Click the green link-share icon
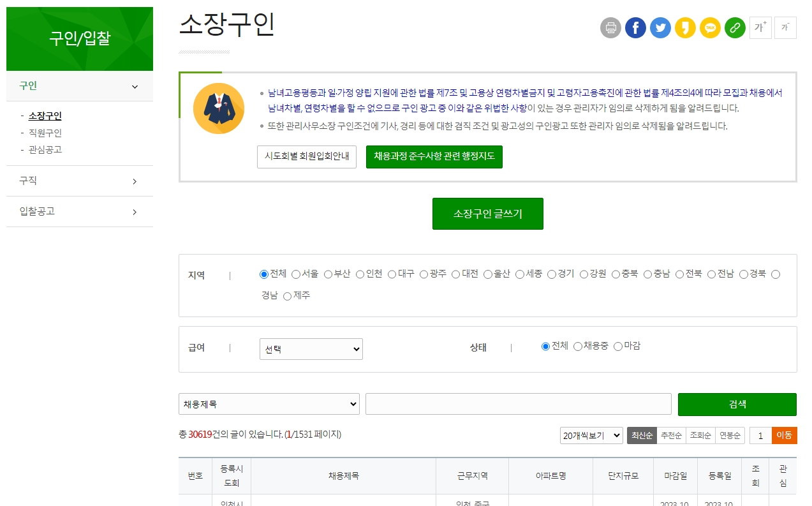812x506 pixels. pos(735,27)
